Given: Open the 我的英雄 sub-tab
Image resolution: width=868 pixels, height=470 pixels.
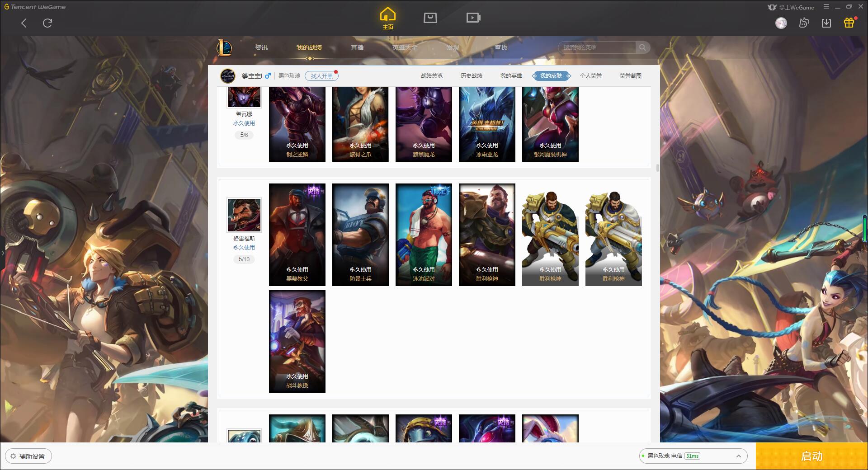Looking at the screenshot, I should click(511, 76).
